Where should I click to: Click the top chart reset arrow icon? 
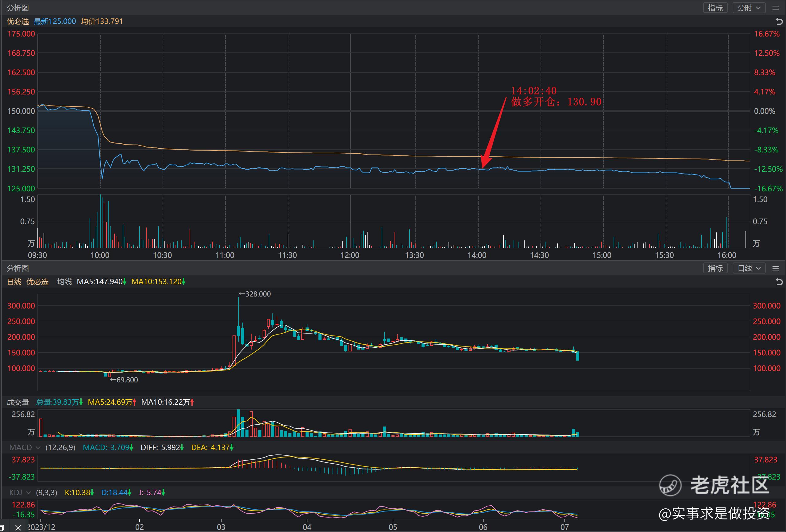(x=779, y=22)
